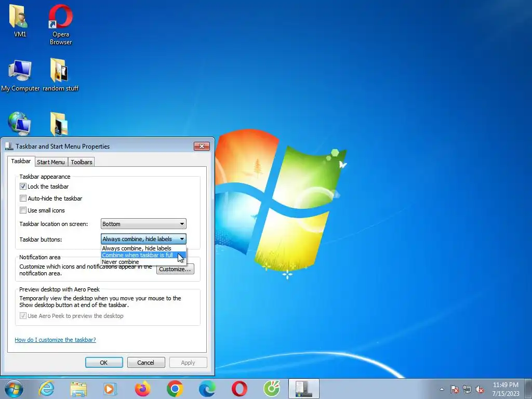Screen dimensions: 532x399
Task: Switch to the Start Menu tab
Action: click(51, 162)
